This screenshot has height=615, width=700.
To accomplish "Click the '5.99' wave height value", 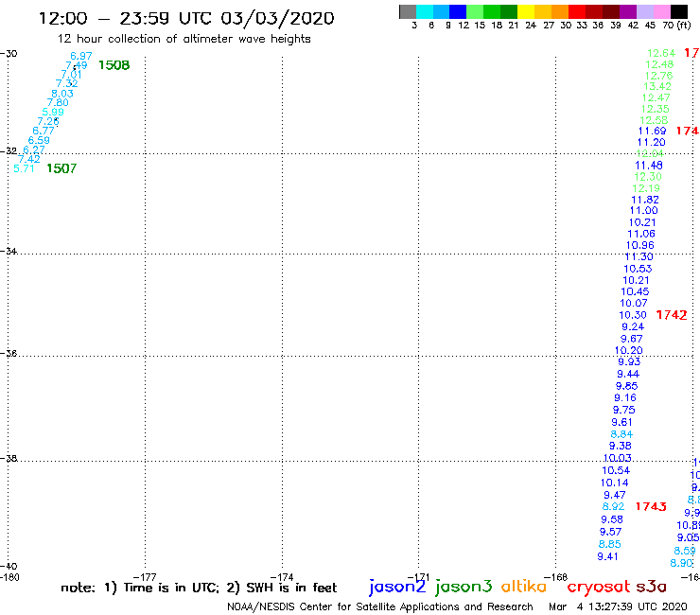I will click(53, 112).
